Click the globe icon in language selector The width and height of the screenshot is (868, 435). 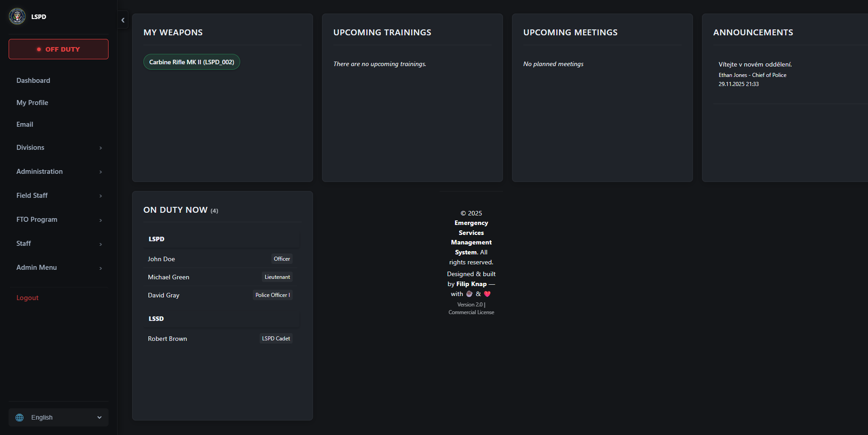pyautogui.click(x=19, y=417)
